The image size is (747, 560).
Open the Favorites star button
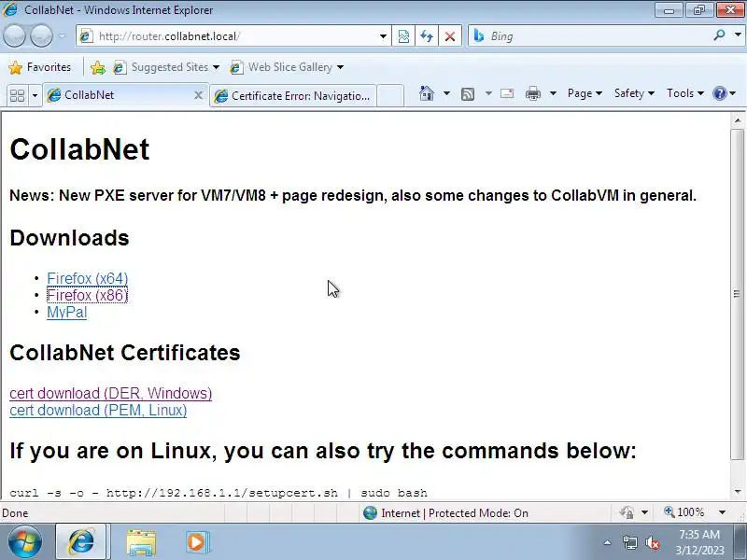(x=40, y=67)
